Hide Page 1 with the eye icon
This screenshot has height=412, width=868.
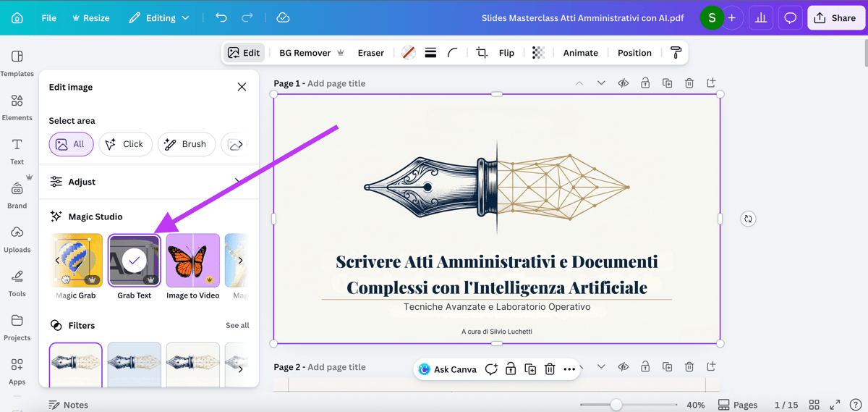pyautogui.click(x=623, y=83)
